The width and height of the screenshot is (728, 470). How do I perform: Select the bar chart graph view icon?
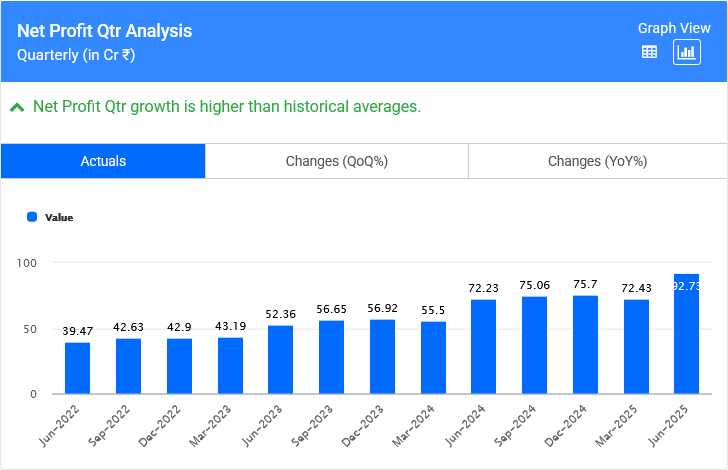tap(686, 53)
